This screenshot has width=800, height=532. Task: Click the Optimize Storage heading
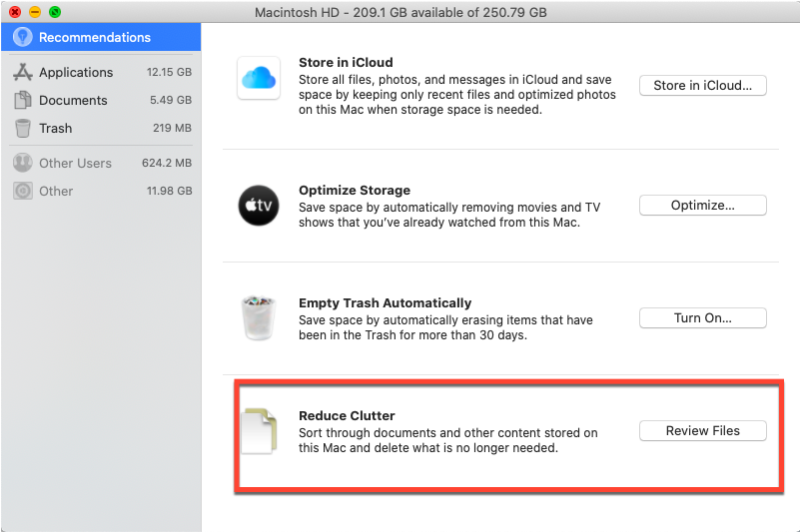(355, 190)
